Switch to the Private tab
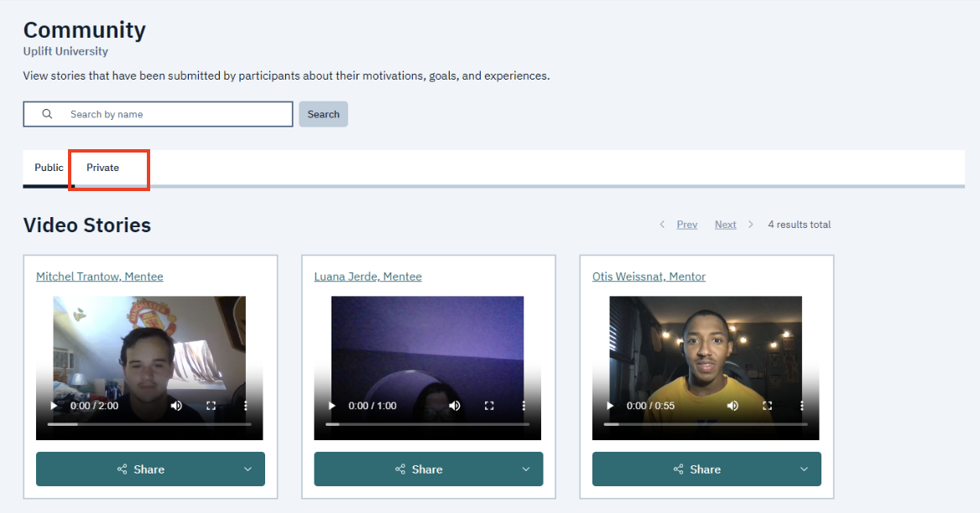This screenshot has height=513, width=980. pyautogui.click(x=103, y=168)
